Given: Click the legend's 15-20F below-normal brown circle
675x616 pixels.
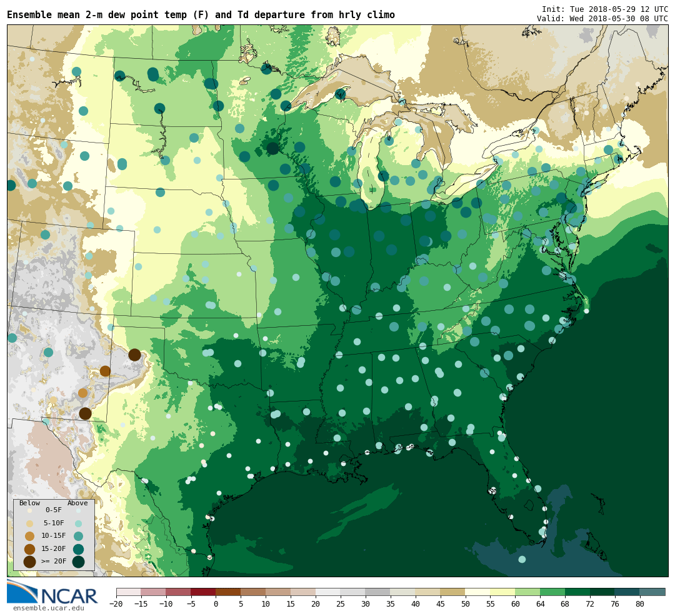Looking at the screenshot, I should point(30,549).
